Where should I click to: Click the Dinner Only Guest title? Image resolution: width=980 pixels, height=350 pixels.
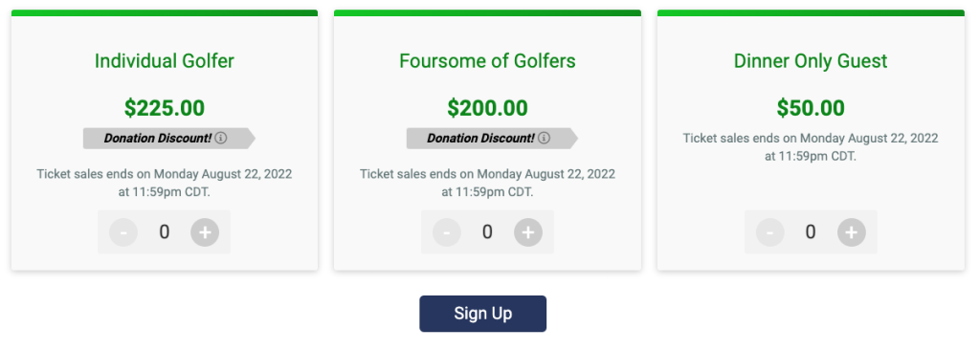click(x=811, y=61)
